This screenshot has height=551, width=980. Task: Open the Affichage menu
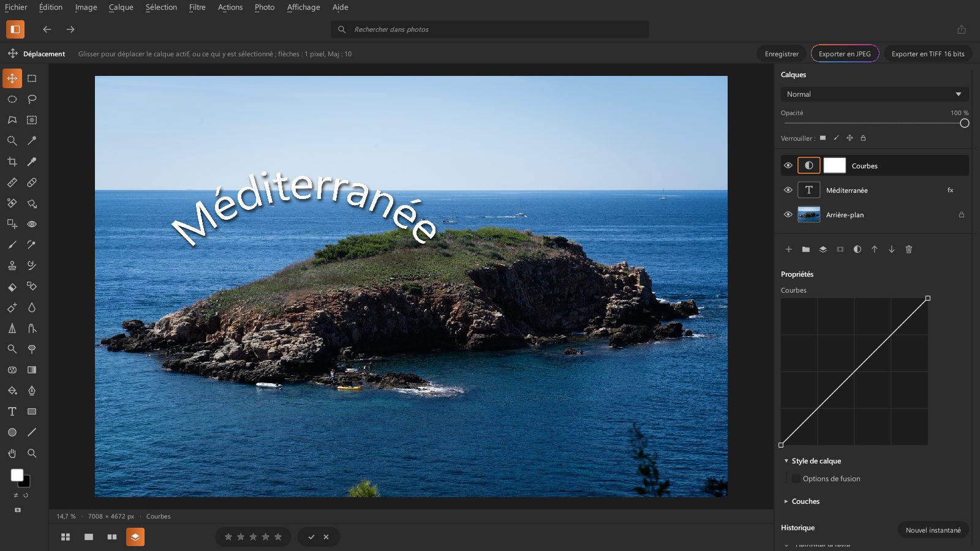[x=303, y=7]
